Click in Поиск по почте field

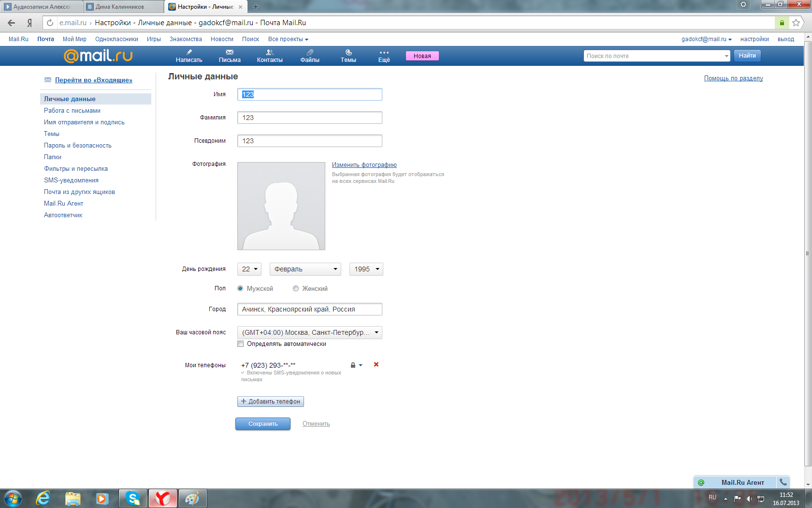pyautogui.click(x=652, y=56)
